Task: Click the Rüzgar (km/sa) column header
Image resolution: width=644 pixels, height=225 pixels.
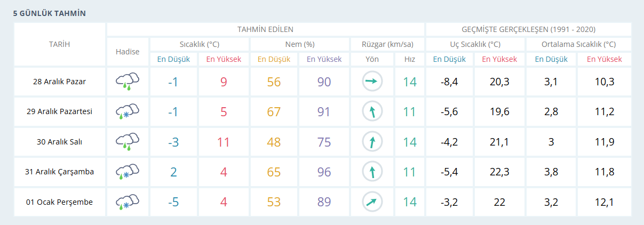Action: 387,44
